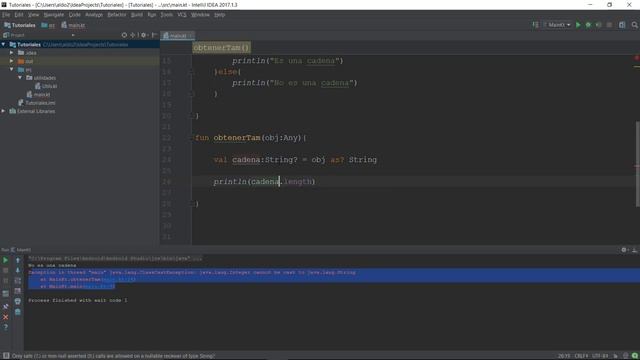This screenshot has width=640, height=360.
Task: Open the Edit menu
Action: tap(19, 15)
